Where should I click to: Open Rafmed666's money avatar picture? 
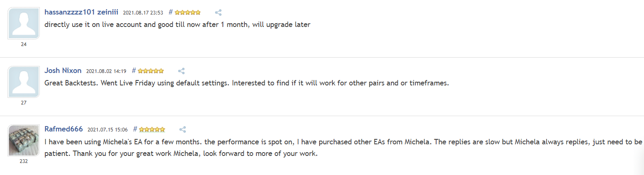click(24, 141)
